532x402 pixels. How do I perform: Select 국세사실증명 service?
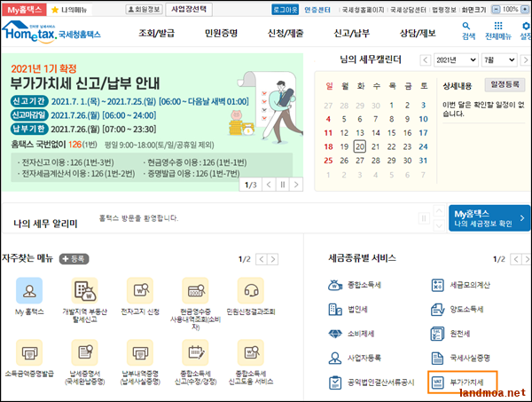click(460, 358)
